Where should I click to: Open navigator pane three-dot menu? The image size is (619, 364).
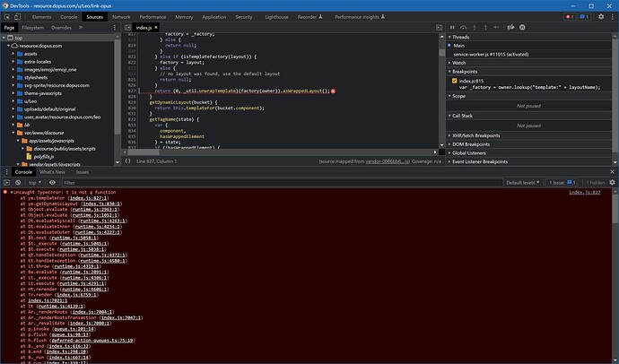115,28
